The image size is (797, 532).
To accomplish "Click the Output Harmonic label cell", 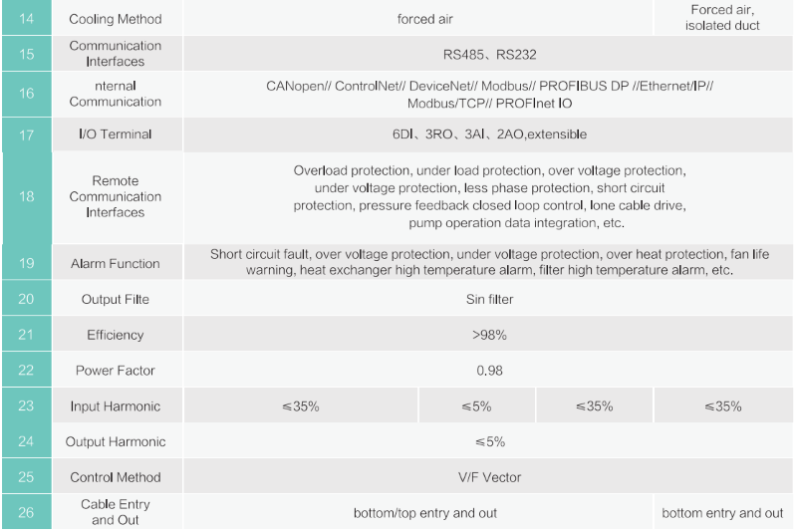I will coord(117,441).
